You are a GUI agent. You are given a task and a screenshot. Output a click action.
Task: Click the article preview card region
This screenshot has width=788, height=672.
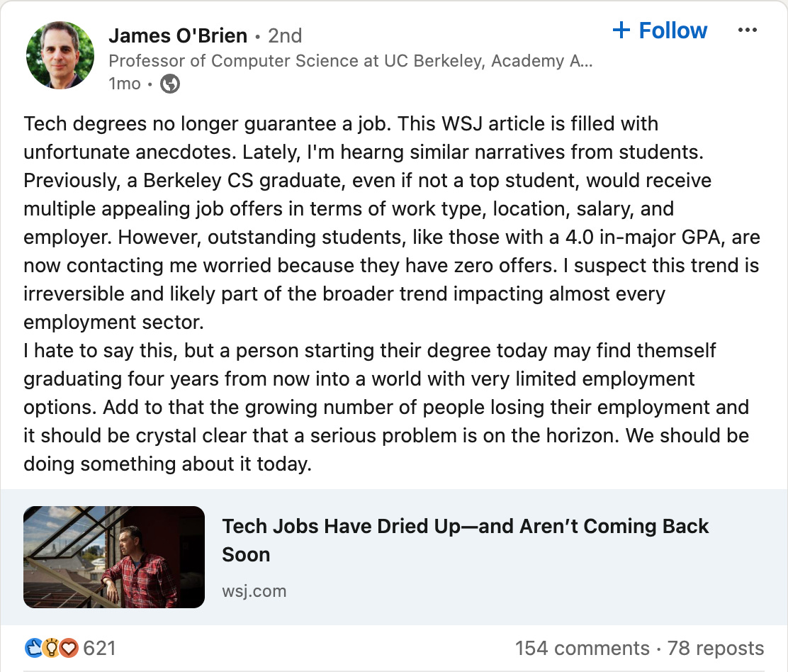(x=394, y=556)
